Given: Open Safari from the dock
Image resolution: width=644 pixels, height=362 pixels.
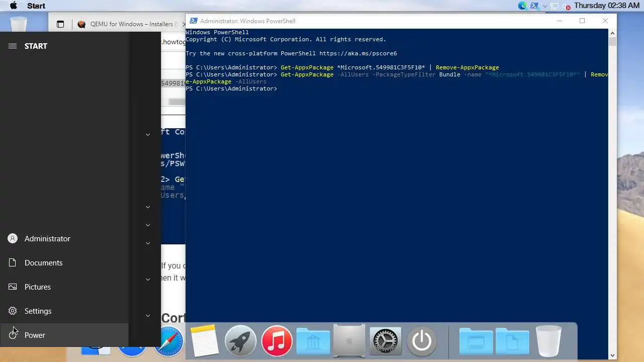Looking at the screenshot, I should 169,341.
